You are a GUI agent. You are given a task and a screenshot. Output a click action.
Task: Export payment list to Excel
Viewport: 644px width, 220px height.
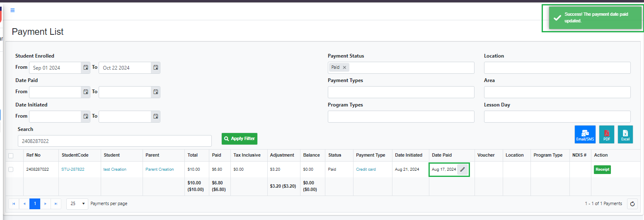coord(625,135)
